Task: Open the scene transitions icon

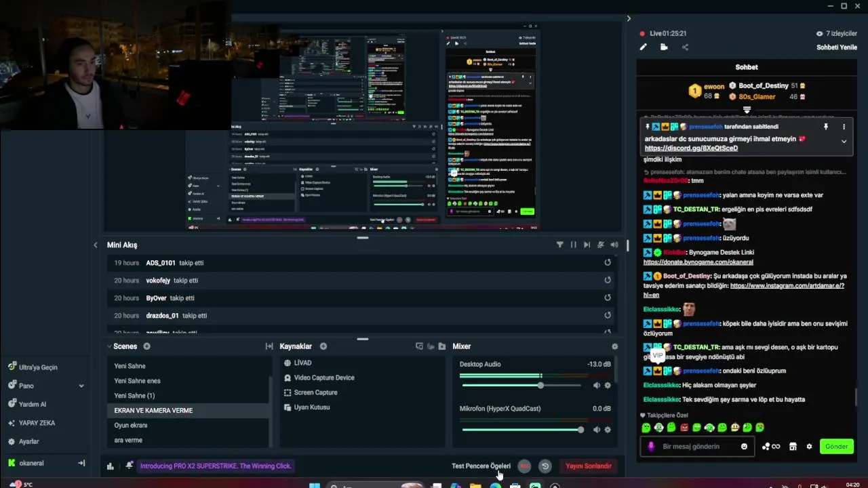Action: point(269,346)
